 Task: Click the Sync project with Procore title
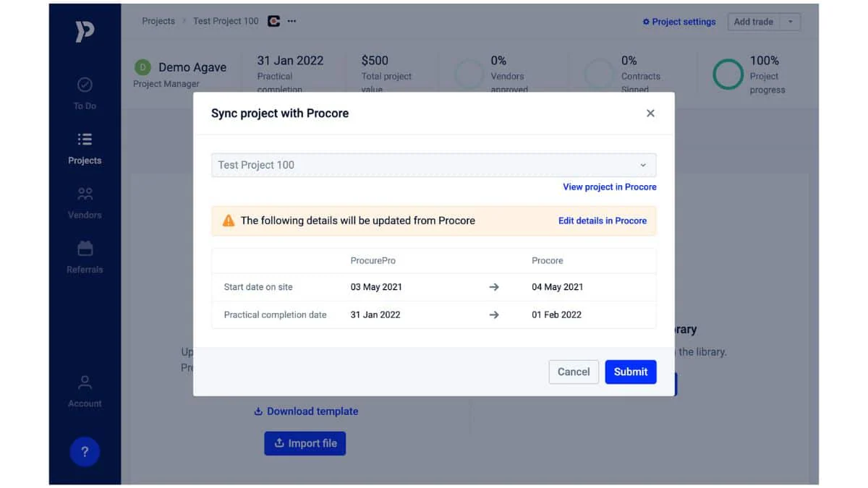click(x=280, y=113)
